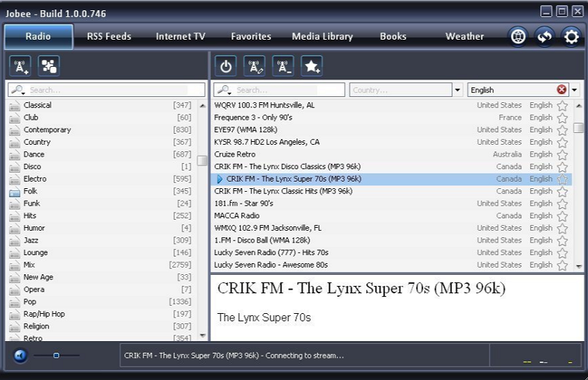Select the Dance category

tap(101, 154)
